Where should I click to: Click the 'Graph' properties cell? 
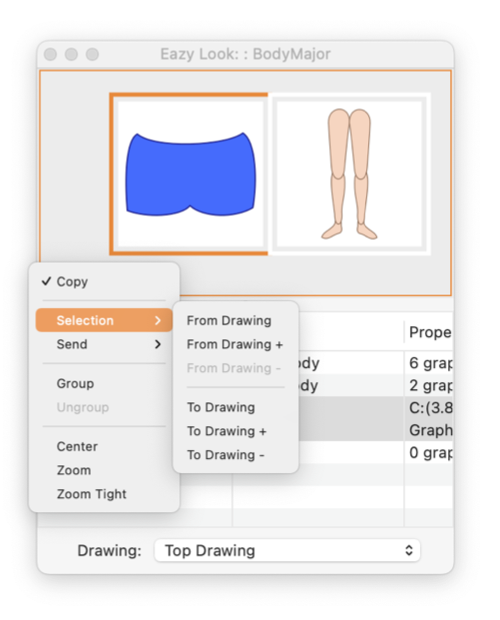click(x=429, y=430)
